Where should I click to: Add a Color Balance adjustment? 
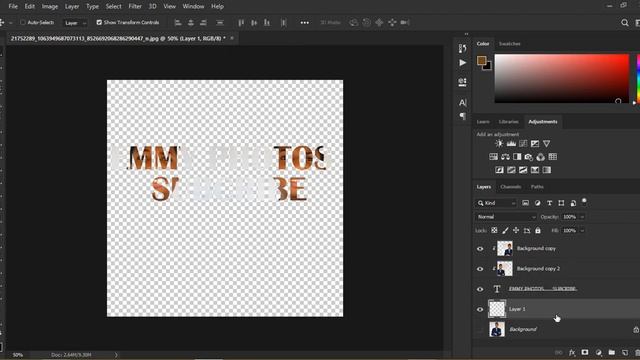(x=505, y=157)
